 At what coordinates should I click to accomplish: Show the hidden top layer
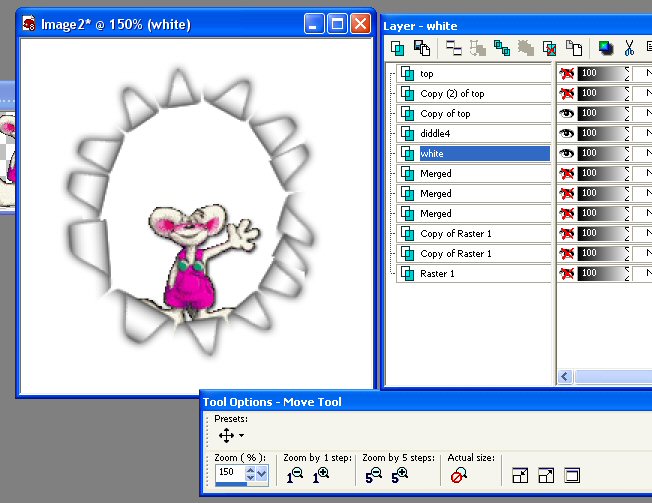pos(566,74)
